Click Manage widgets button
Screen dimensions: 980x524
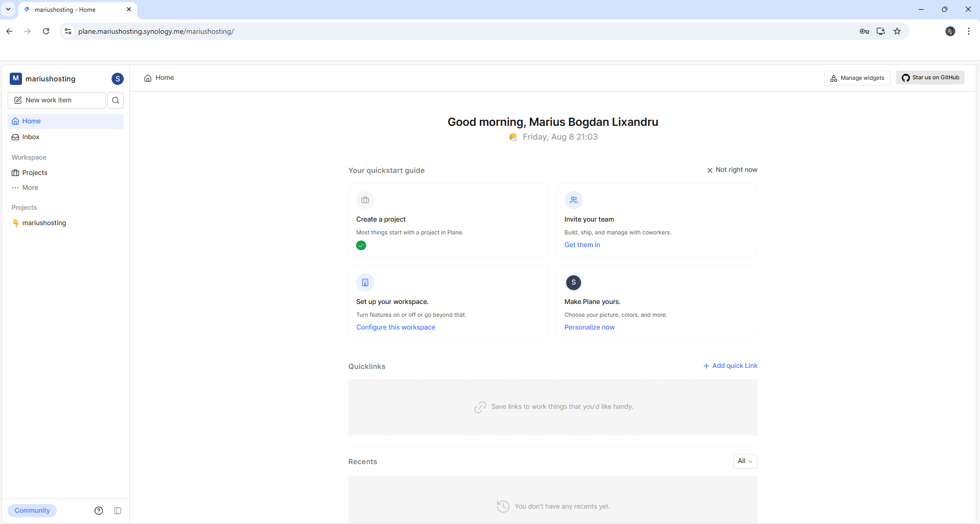click(x=857, y=78)
